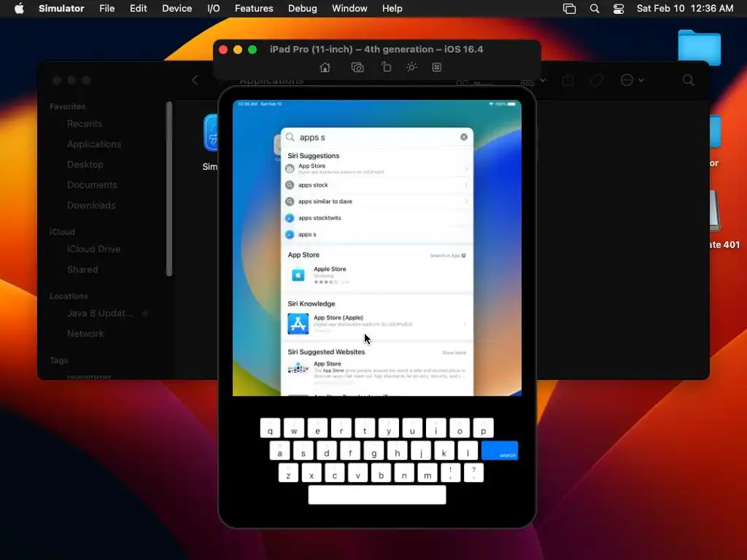This screenshot has height=560, width=747.
Task: Select the 'apps s' web suggestion row
Action: [x=377, y=234]
